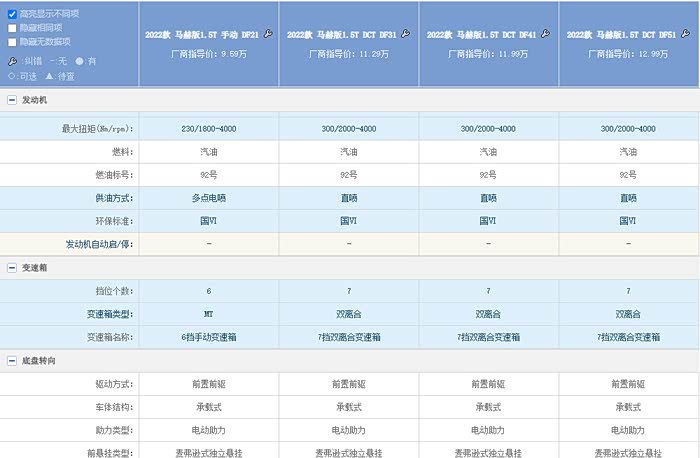Uncheck 高亮显示不同项 checkbox

tap(12, 14)
